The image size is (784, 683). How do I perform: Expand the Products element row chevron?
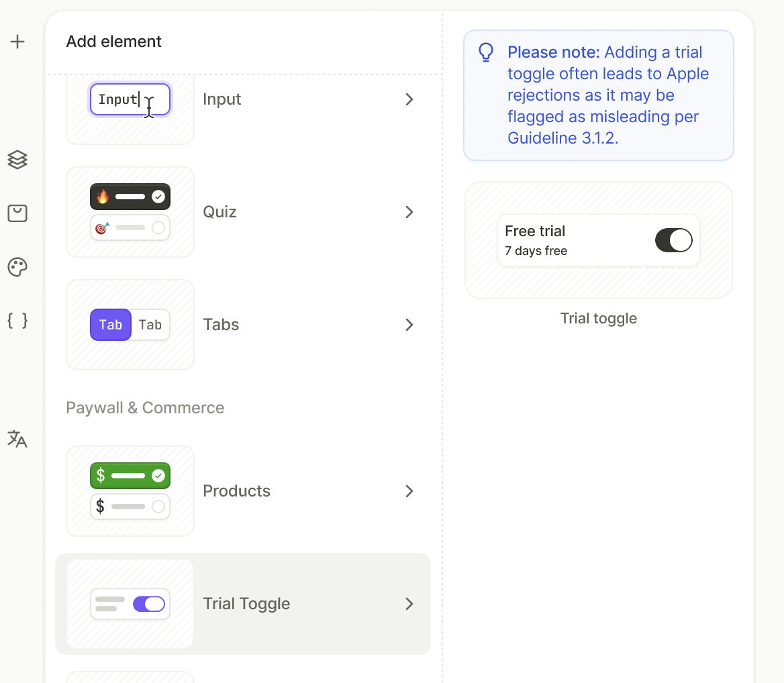tap(409, 491)
